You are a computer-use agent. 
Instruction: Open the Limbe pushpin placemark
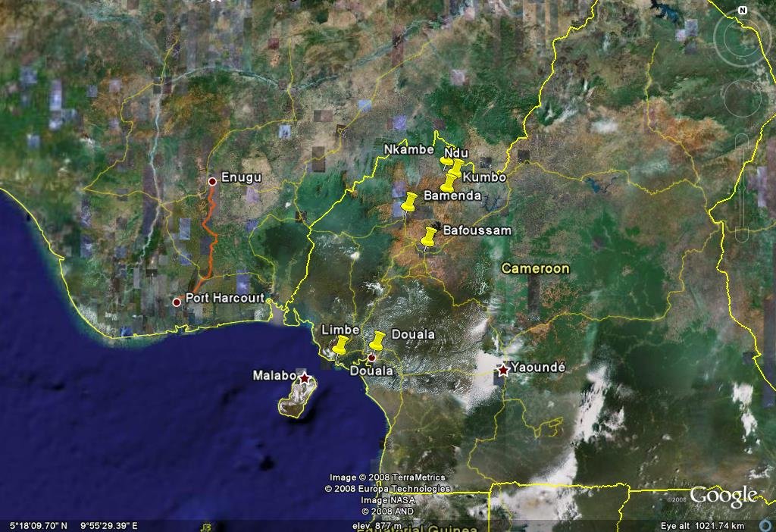coord(341,345)
